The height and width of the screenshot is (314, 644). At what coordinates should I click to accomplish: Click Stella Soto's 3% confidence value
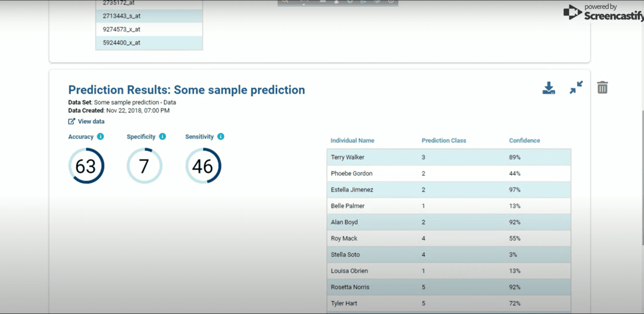point(513,255)
